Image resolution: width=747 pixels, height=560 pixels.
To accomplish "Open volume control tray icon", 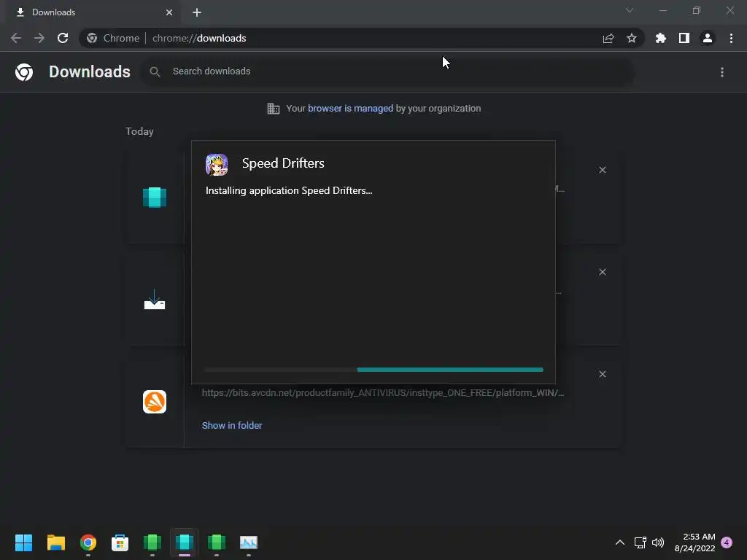I will [658, 542].
